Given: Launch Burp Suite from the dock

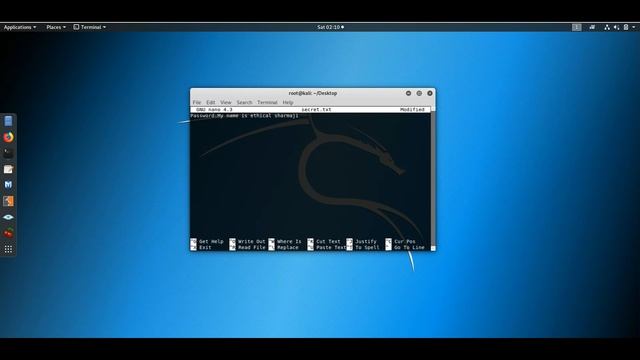Looking at the screenshot, I should coord(8,201).
